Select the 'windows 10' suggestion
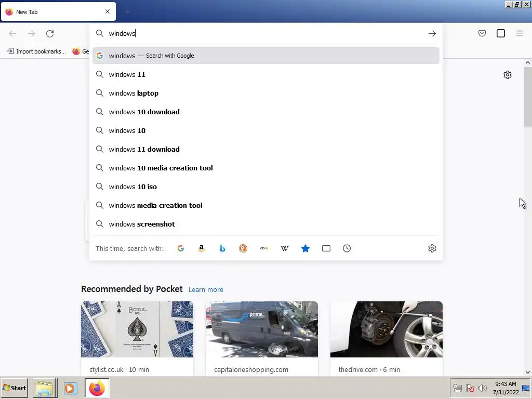Screen dimensions: 532x399 coord(265,130)
